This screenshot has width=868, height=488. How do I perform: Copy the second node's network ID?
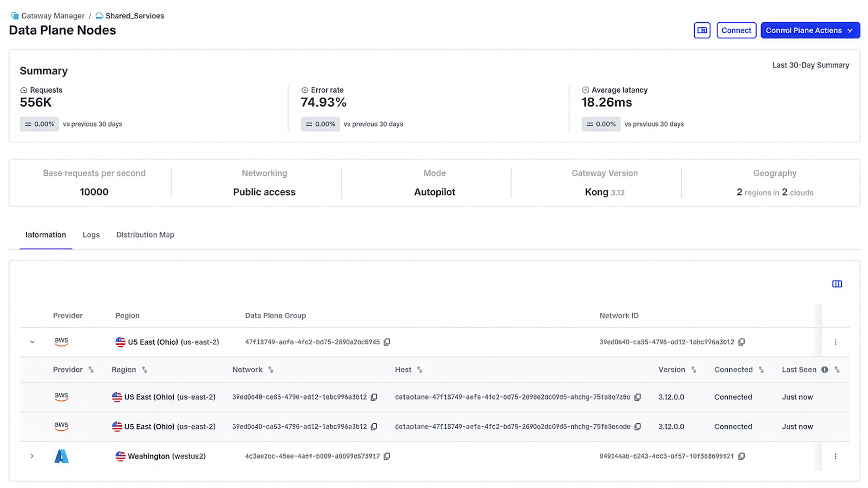374,427
